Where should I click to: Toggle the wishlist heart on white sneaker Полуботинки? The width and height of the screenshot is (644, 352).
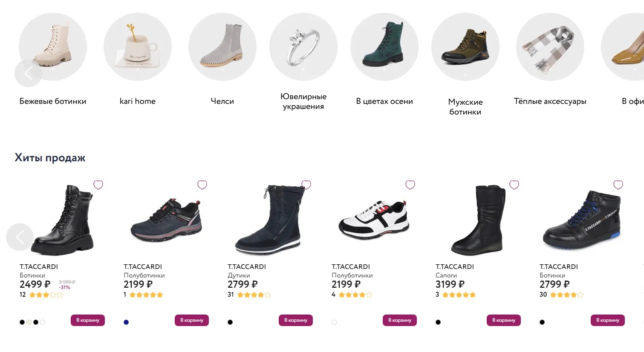click(410, 185)
